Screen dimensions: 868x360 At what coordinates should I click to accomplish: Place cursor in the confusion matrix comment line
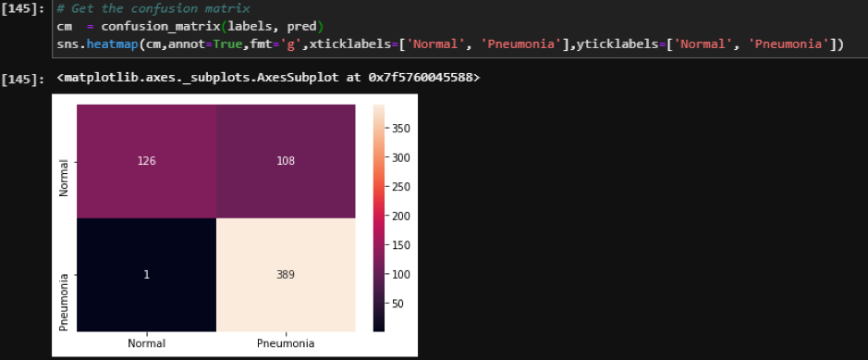pos(153,9)
